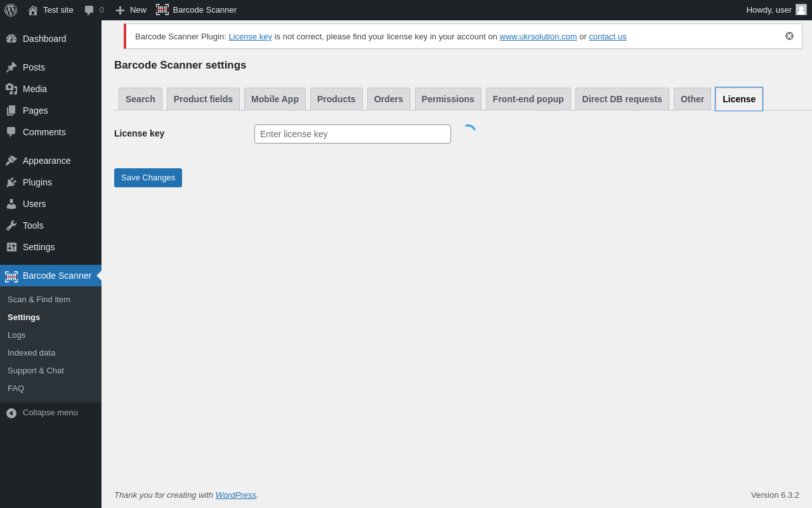The image size is (812, 508).
Task: Open Scan & Find item submenu
Action: click(39, 300)
